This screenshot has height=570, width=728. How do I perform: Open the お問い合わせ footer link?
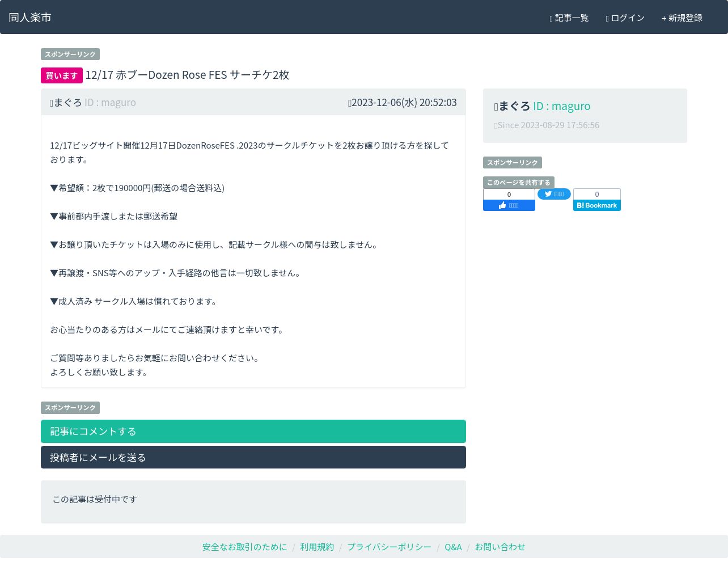(x=500, y=547)
